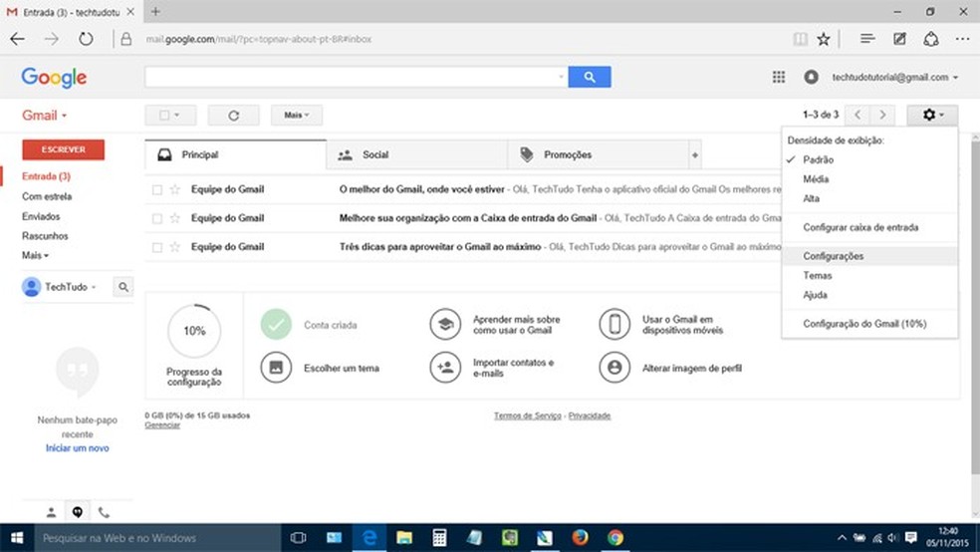Click the Escolher um tema image icon

click(276, 368)
